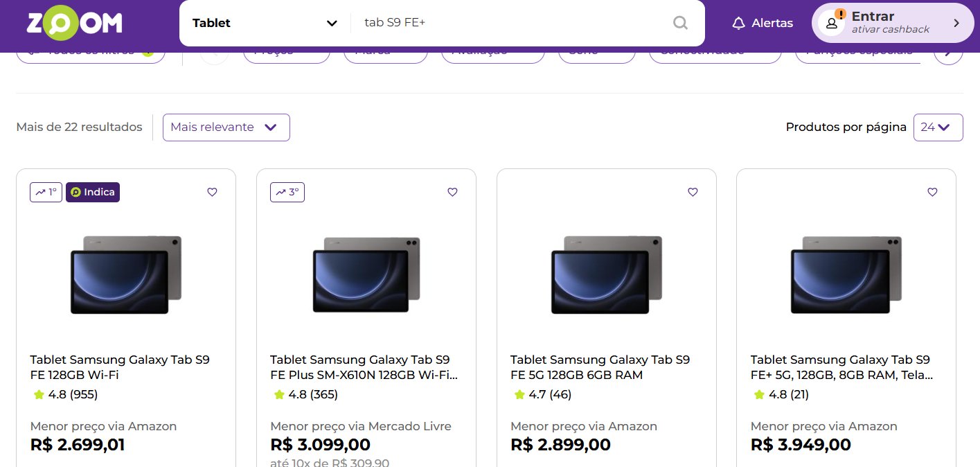Favorite the Tab S9 FE 5G 6GB RAM
Image resolution: width=980 pixels, height=467 pixels.
[693, 192]
